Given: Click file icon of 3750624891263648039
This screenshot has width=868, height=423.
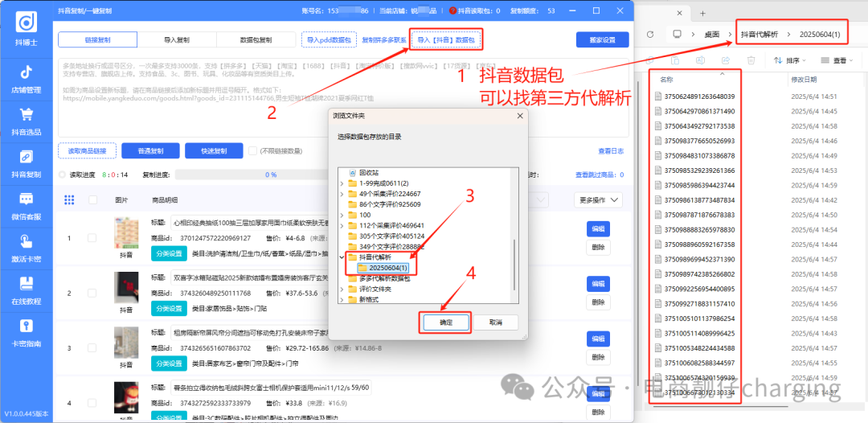Looking at the screenshot, I should (x=658, y=97).
